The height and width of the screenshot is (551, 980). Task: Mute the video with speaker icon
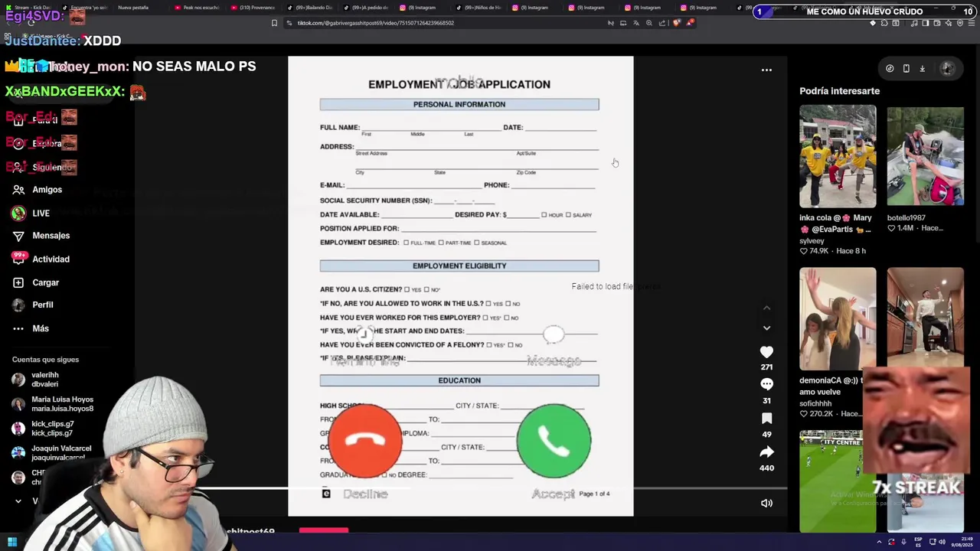pos(766,503)
